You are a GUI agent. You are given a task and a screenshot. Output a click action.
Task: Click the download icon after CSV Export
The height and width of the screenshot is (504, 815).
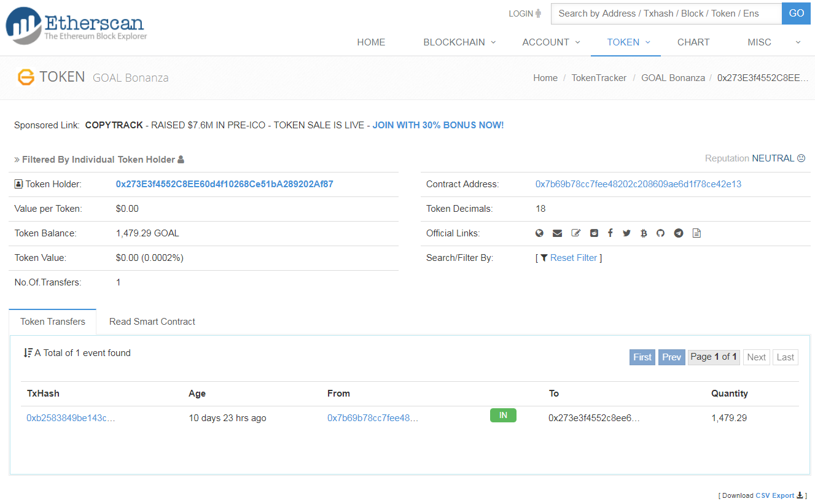click(800, 495)
